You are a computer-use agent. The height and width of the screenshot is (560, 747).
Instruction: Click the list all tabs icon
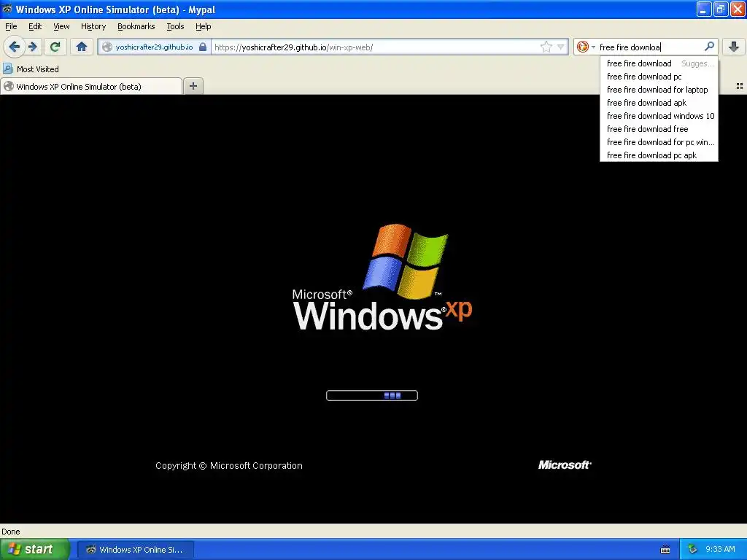[740, 86]
